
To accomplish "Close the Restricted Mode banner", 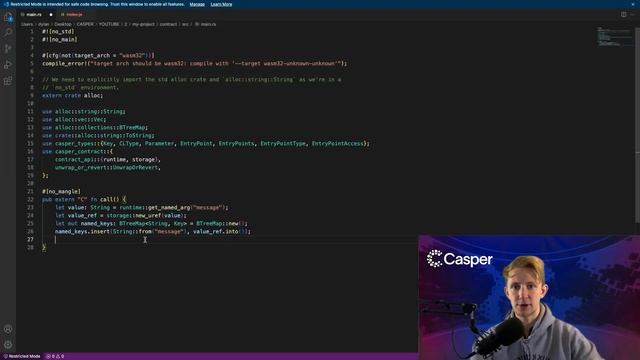I will 633,4.
